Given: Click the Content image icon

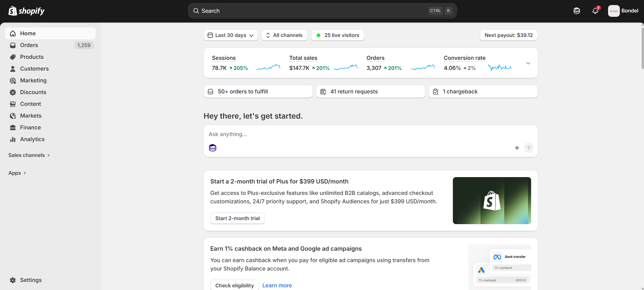Looking at the screenshot, I should (13, 104).
